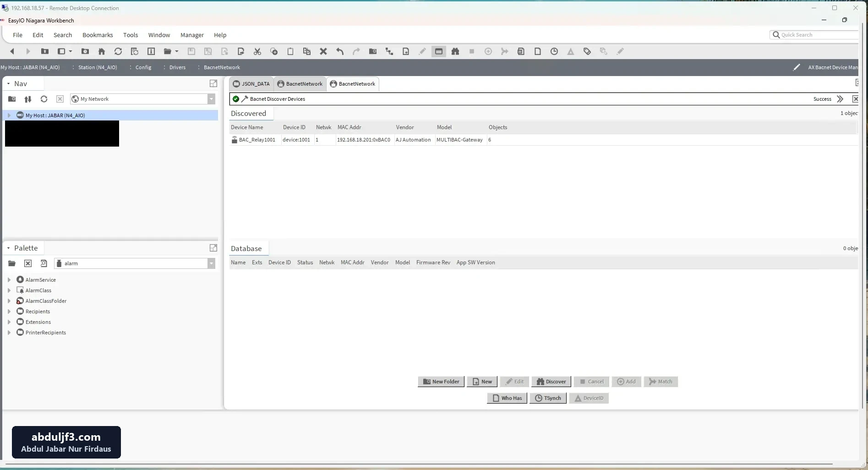This screenshot has height=470, width=868.
Task: Click the Home icon in the toolbar
Action: tap(102, 51)
